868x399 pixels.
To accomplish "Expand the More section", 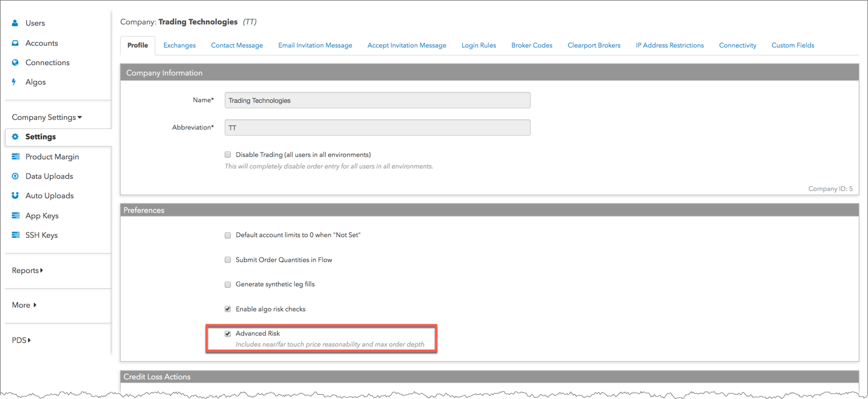I will 24,305.
